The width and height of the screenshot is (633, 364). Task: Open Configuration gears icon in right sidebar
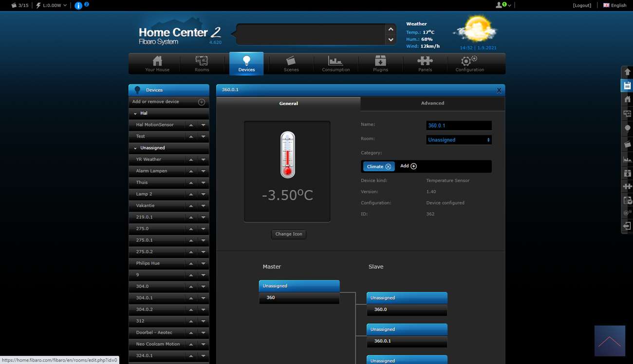[627, 213]
